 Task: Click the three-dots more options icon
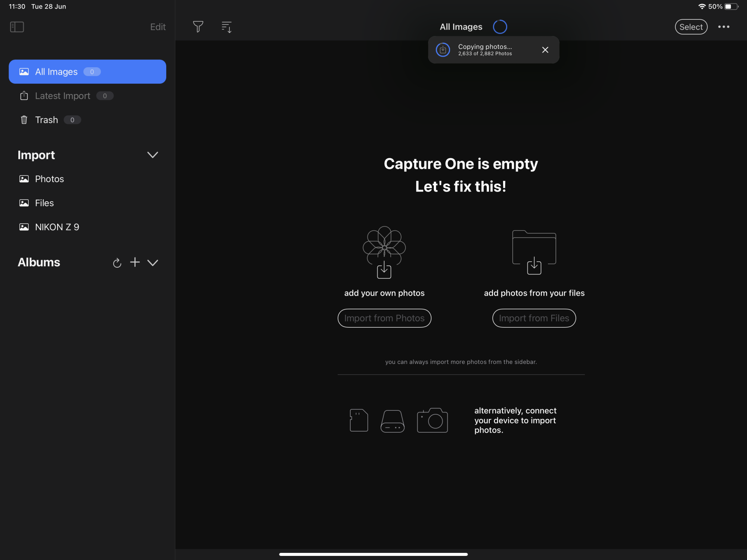(x=723, y=27)
